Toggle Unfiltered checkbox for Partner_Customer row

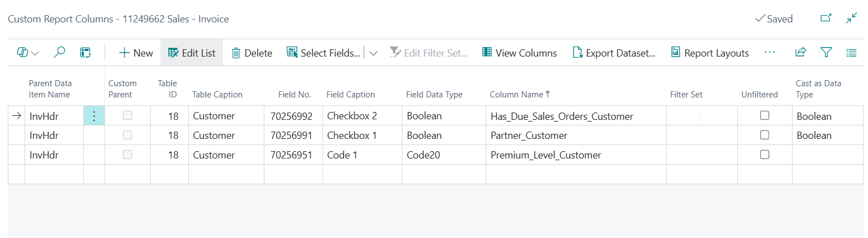(x=765, y=135)
